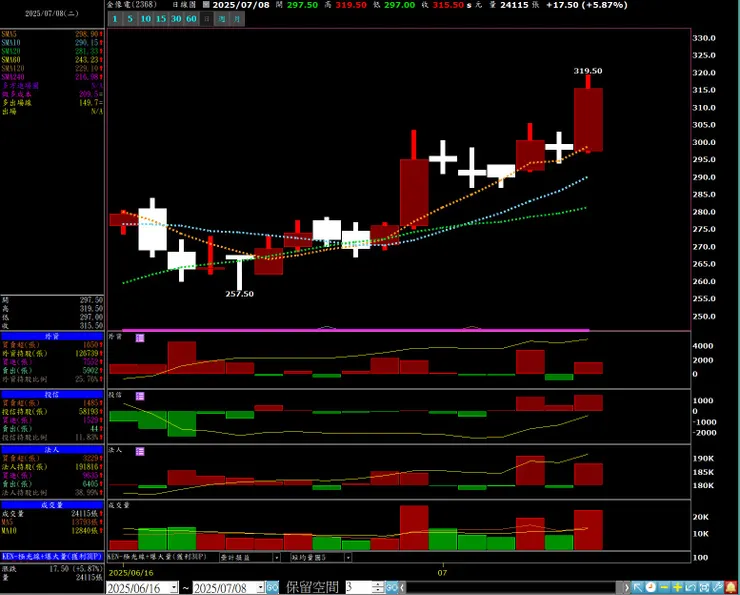Click the +17.50 (+5.87%) change value
This screenshot has width=740, height=595.
tap(587, 5)
